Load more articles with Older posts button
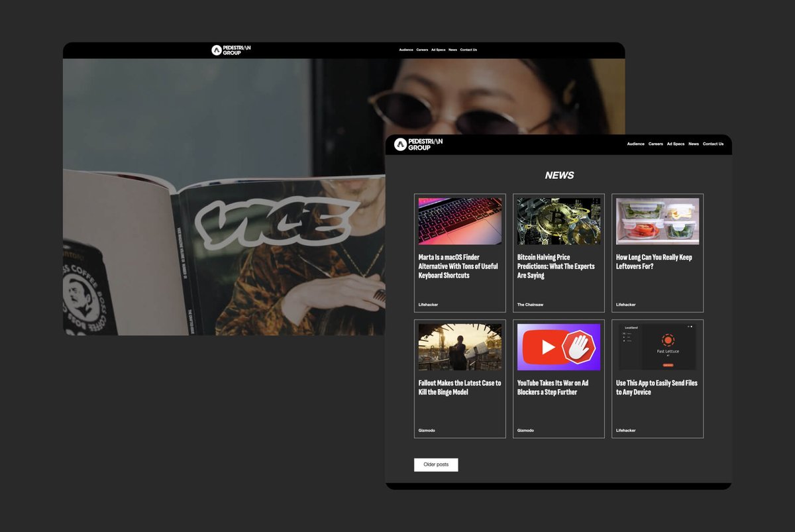This screenshot has width=795, height=532. [x=436, y=464]
